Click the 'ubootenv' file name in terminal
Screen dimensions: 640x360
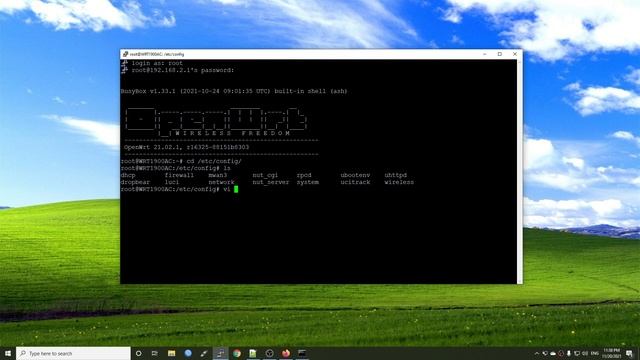click(x=355, y=175)
